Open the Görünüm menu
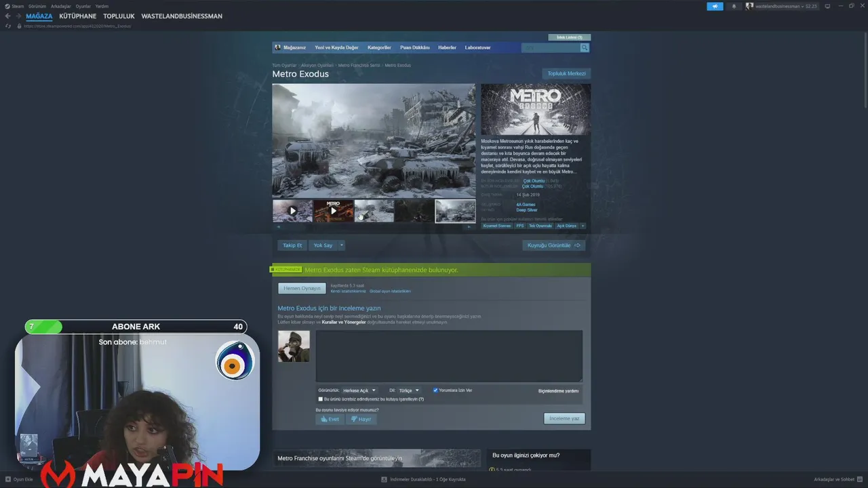This screenshot has height=488, width=868. click(37, 6)
